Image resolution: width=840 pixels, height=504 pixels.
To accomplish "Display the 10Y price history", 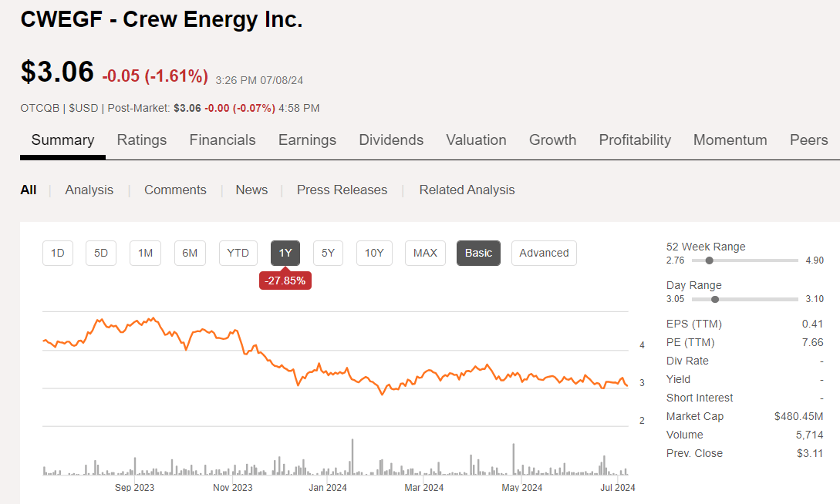I will pos(373,253).
